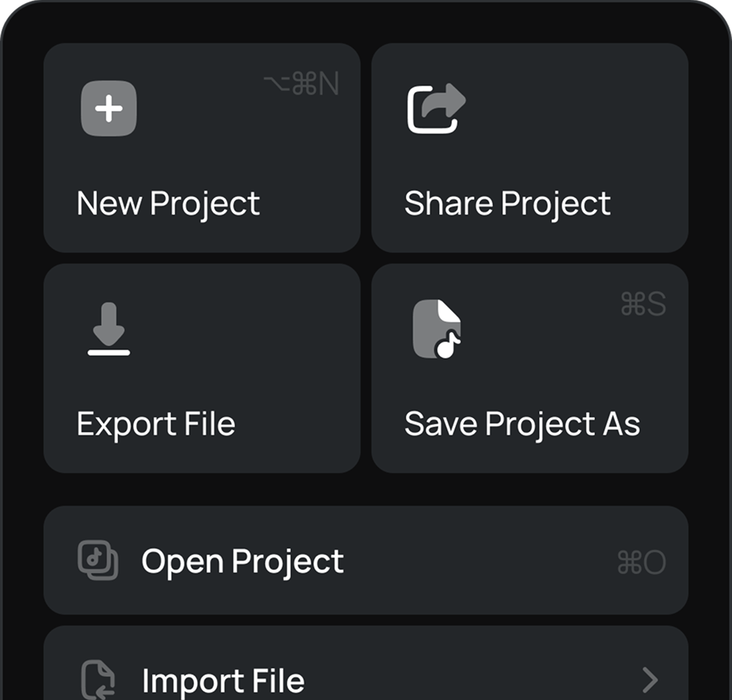Click the music file Save icon
The width and height of the screenshot is (732, 700).
click(437, 329)
